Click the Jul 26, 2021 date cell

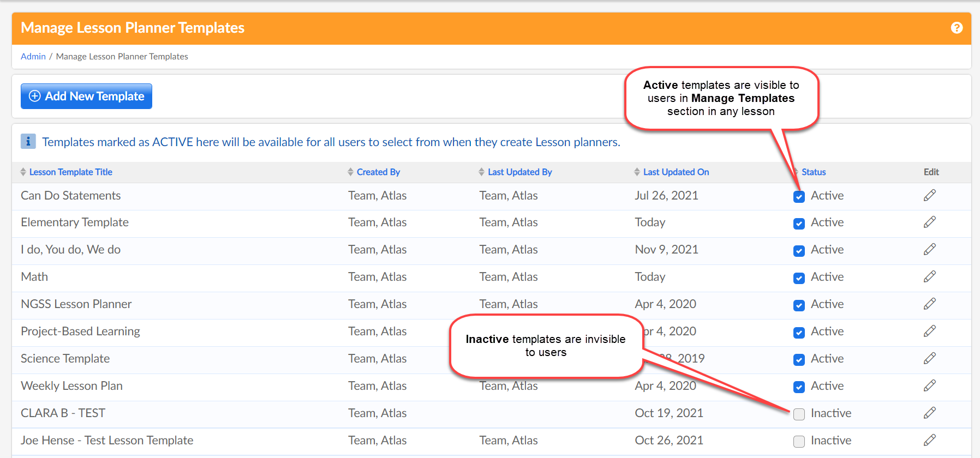point(666,195)
